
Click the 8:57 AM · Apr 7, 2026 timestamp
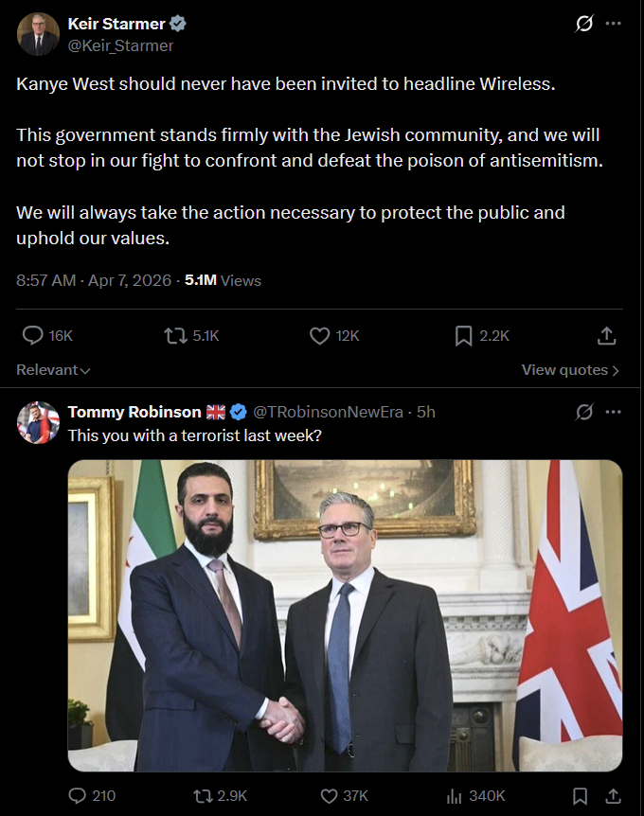pyautogui.click(x=94, y=280)
